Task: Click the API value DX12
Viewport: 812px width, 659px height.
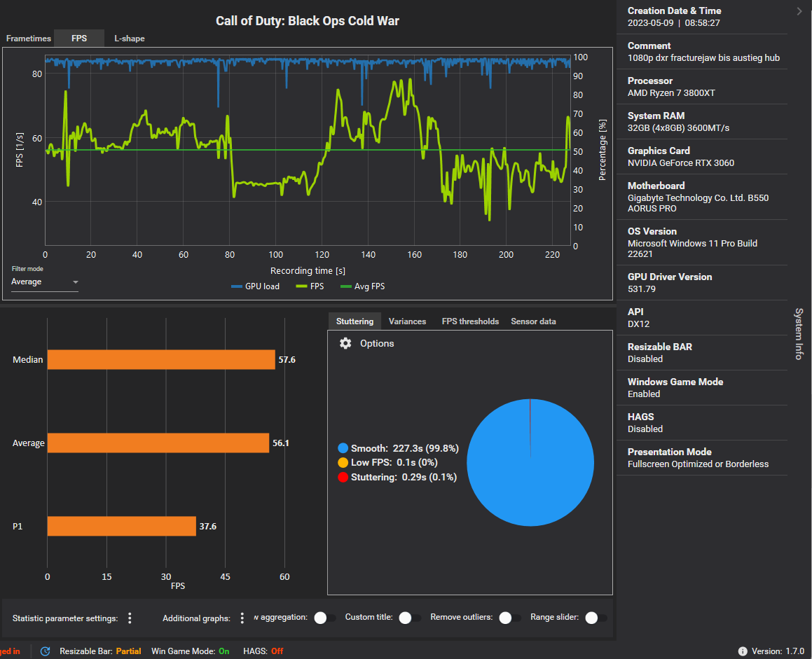Action: coord(638,324)
